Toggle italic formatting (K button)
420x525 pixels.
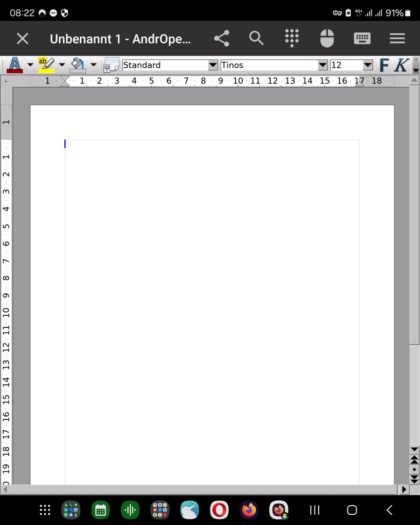click(x=401, y=65)
